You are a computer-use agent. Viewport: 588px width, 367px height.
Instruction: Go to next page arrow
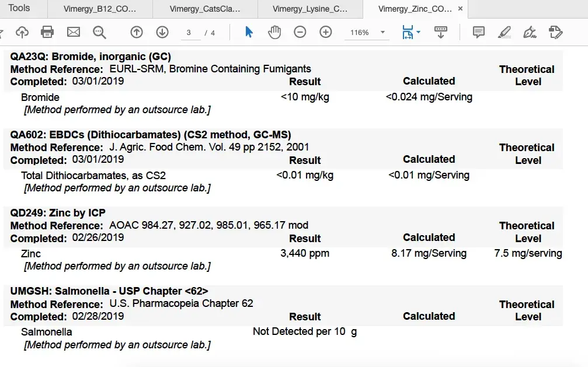(162, 33)
